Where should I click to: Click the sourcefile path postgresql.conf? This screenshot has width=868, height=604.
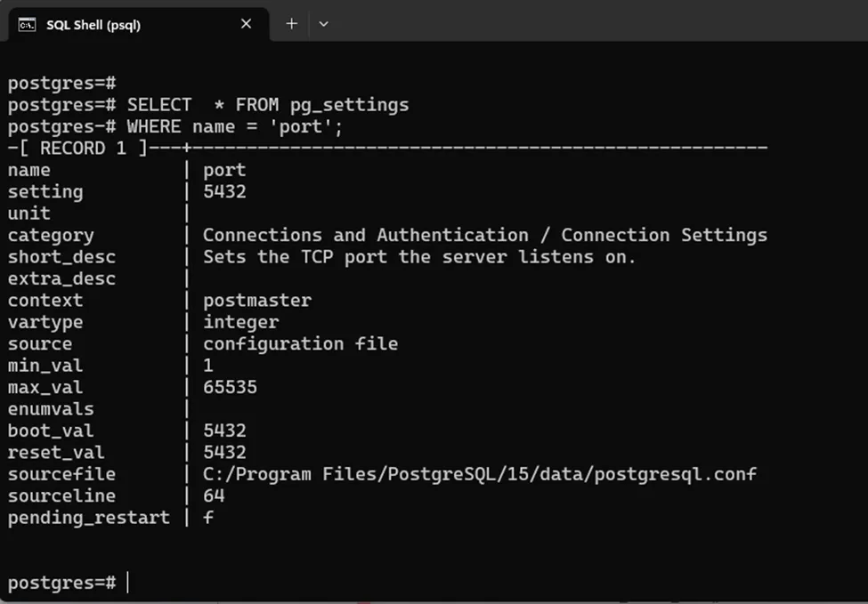coord(479,474)
